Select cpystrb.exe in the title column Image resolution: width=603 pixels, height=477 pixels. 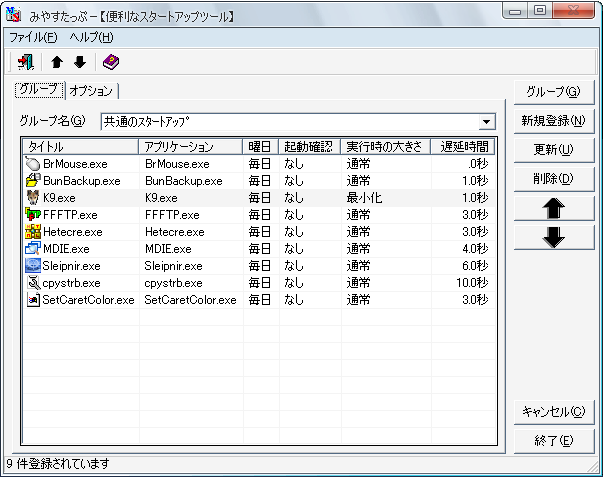(72, 283)
